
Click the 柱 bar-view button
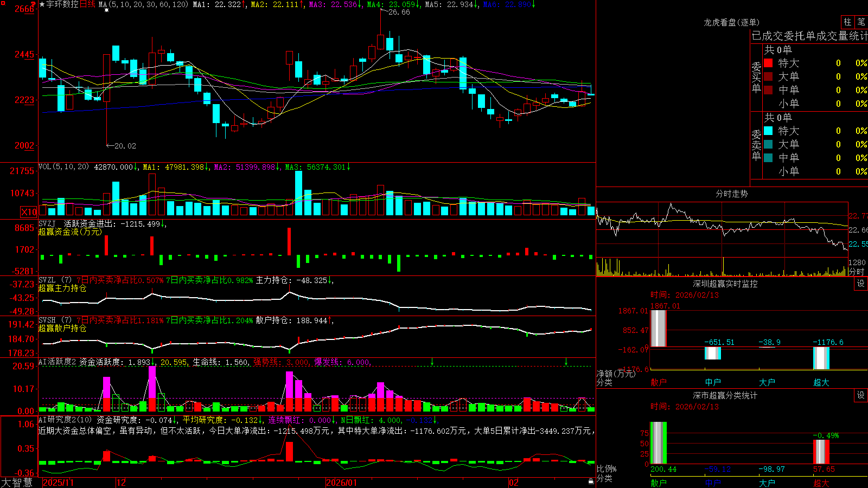847,22
